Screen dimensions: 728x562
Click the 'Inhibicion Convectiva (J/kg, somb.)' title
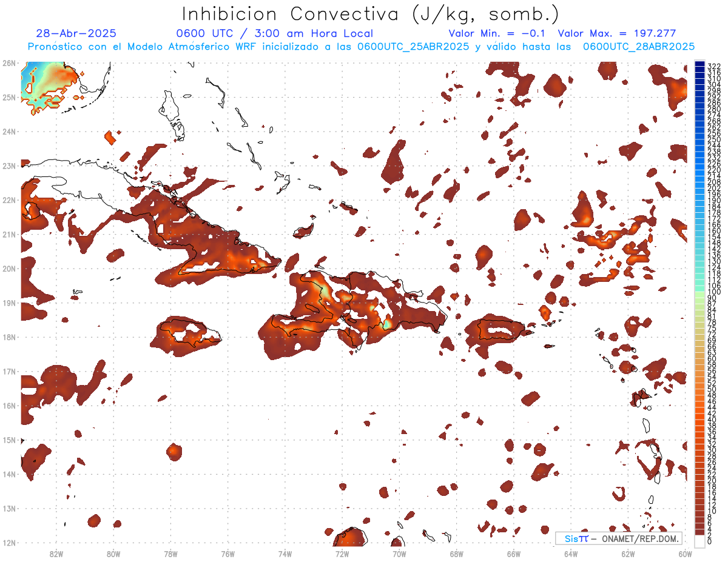(371, 15)
